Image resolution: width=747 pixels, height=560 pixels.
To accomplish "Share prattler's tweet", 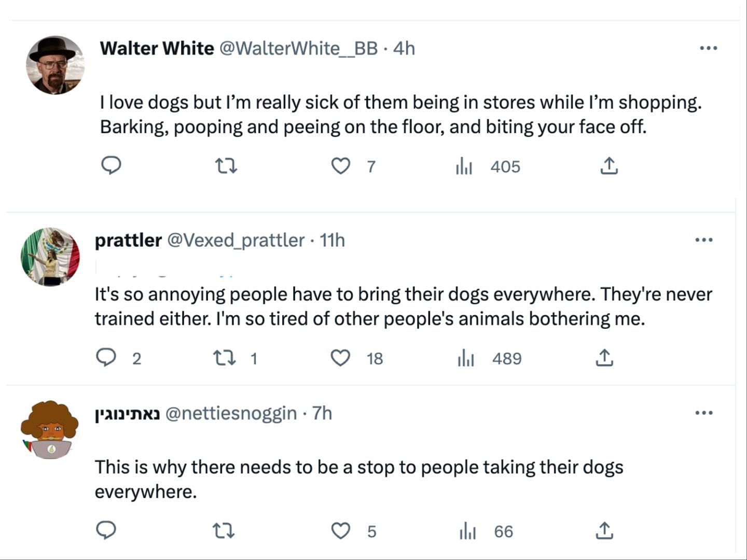I will click(x=604, y=358).
